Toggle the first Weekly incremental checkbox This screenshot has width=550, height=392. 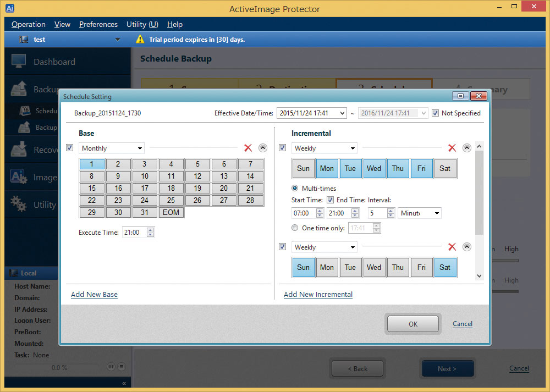(282, 147)
